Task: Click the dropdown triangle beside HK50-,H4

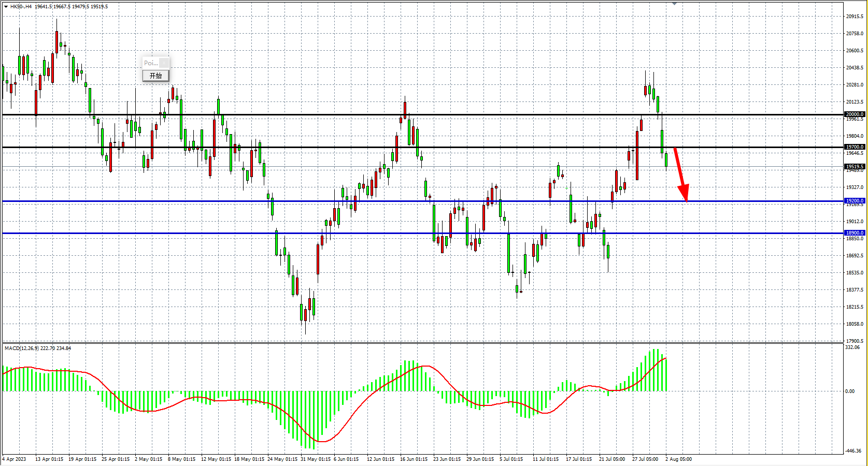Action: [6, 7]
